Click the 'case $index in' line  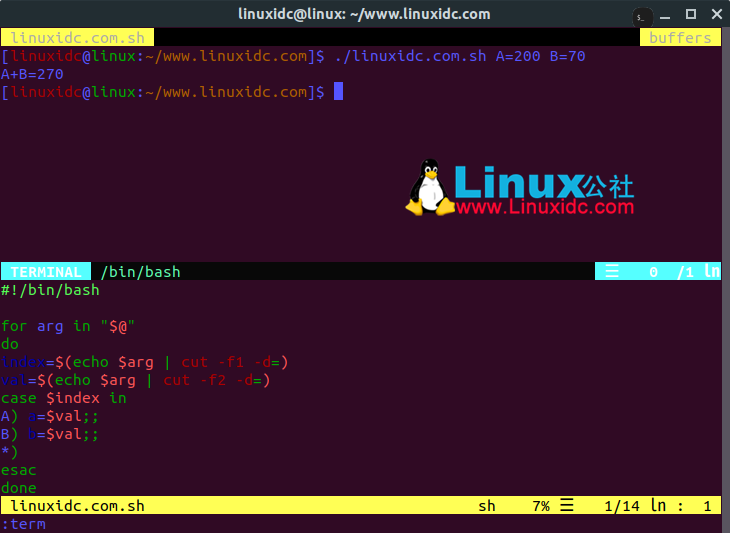coord(64,398)
